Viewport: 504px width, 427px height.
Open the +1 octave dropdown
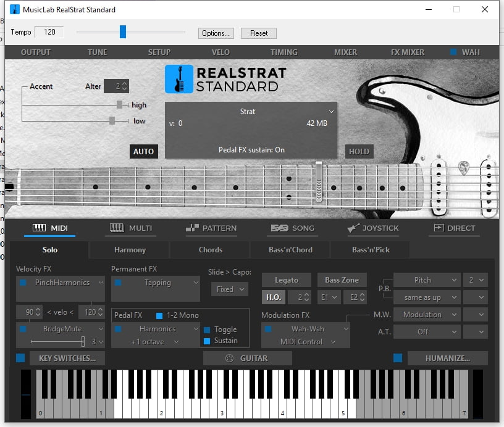click(156, 342)
